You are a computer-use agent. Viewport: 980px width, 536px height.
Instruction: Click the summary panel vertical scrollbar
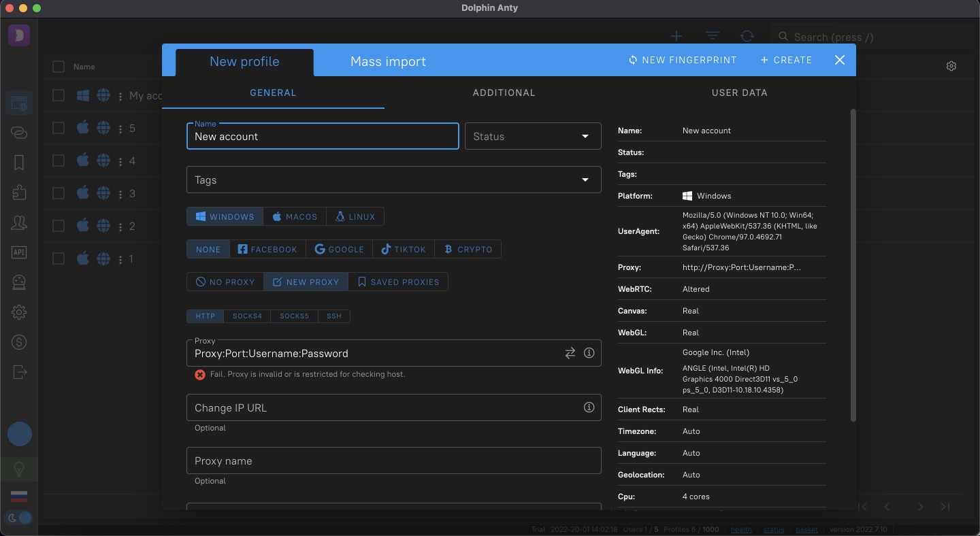click(x=853, y=265)
